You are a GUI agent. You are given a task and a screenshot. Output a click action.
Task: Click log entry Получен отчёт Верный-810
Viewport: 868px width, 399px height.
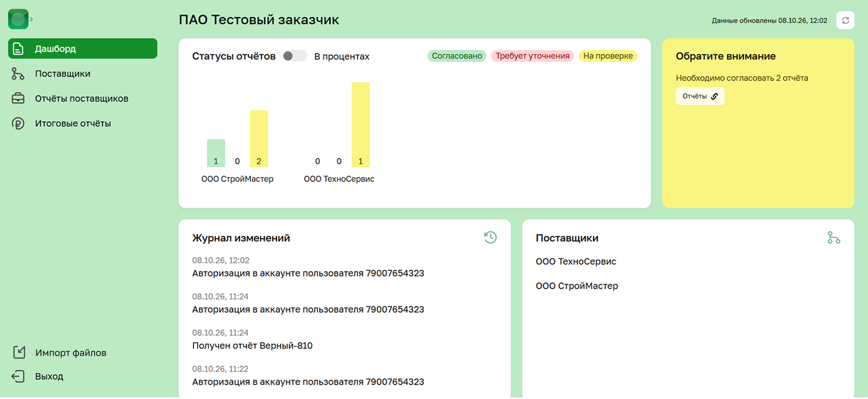pyautogui.click(x=252, y=346)
